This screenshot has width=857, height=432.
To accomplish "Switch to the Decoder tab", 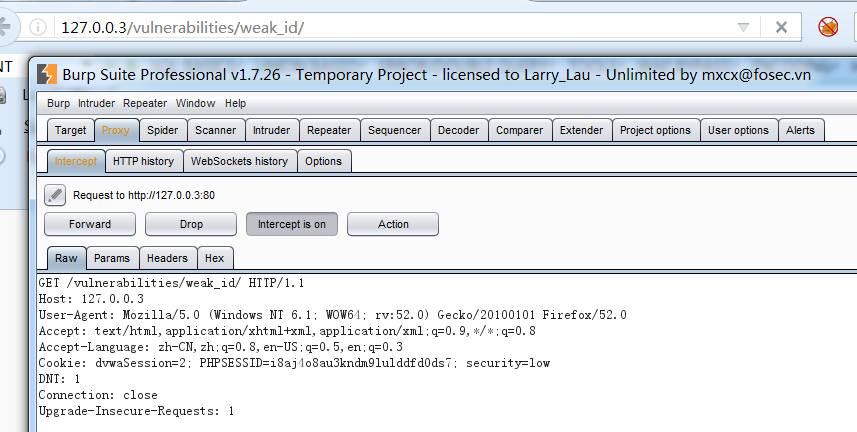I will tap(459, 130).
